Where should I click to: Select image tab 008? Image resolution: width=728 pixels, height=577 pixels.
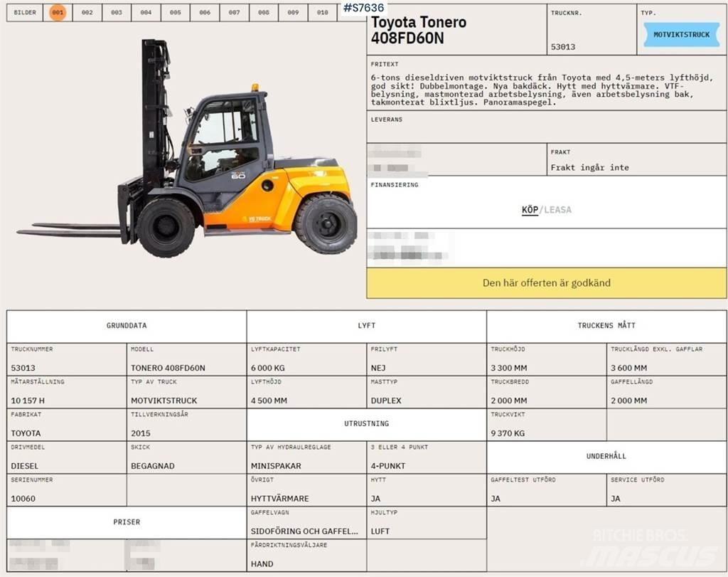(x=264, y=13)
